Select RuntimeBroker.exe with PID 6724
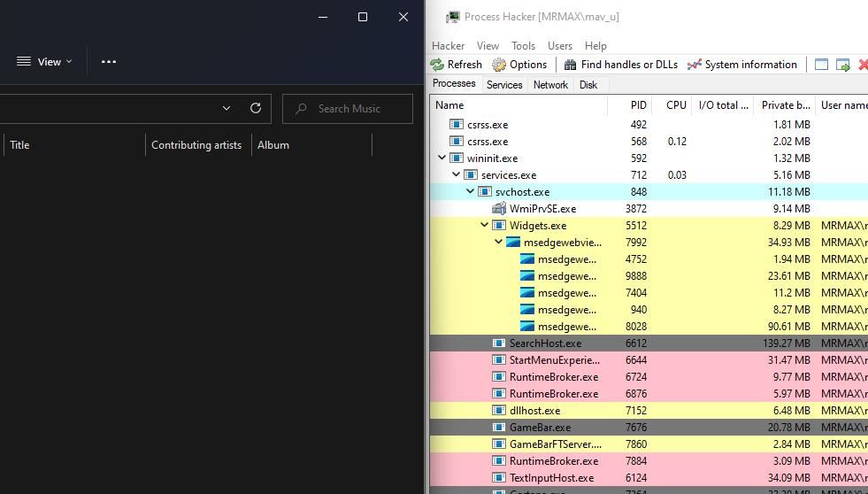 pos(649,377)
